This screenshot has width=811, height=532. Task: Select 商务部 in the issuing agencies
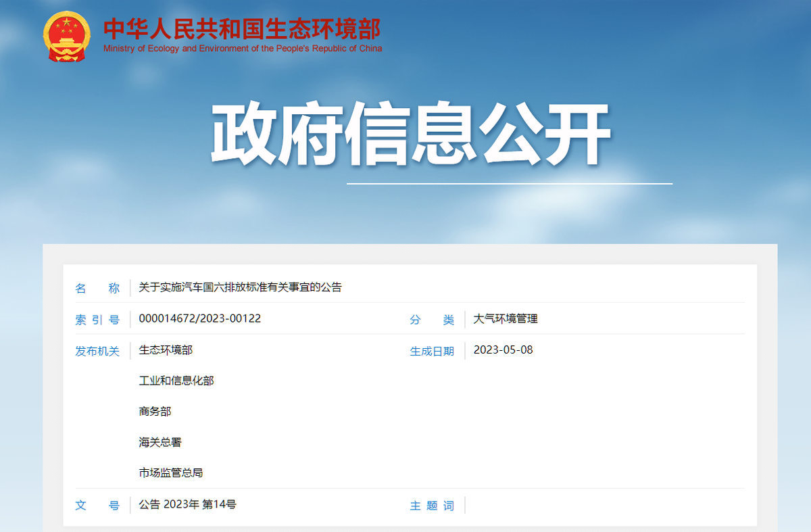(155, 411)
